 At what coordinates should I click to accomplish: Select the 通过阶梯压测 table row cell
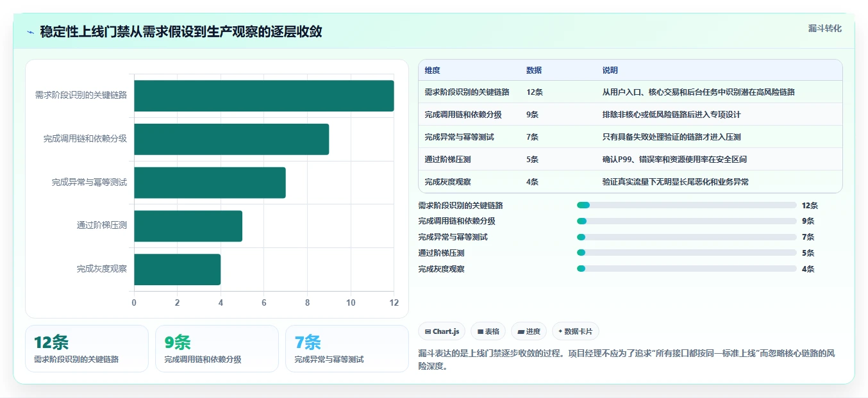click(447, 160)
